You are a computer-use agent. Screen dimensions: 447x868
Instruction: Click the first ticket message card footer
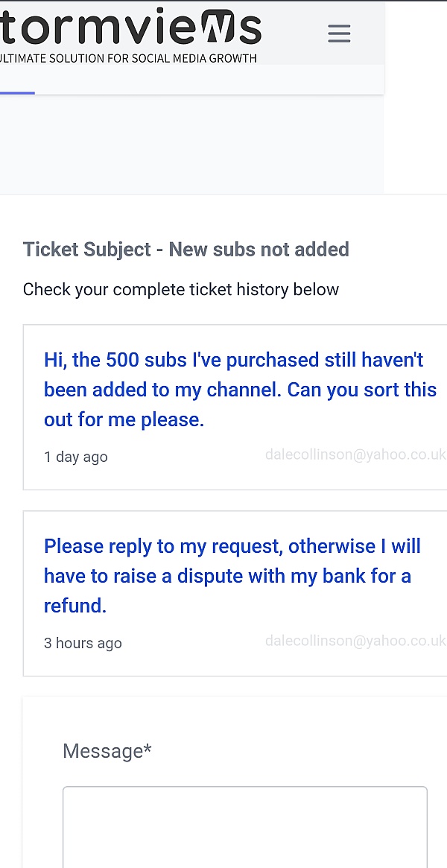click(235, 457)
